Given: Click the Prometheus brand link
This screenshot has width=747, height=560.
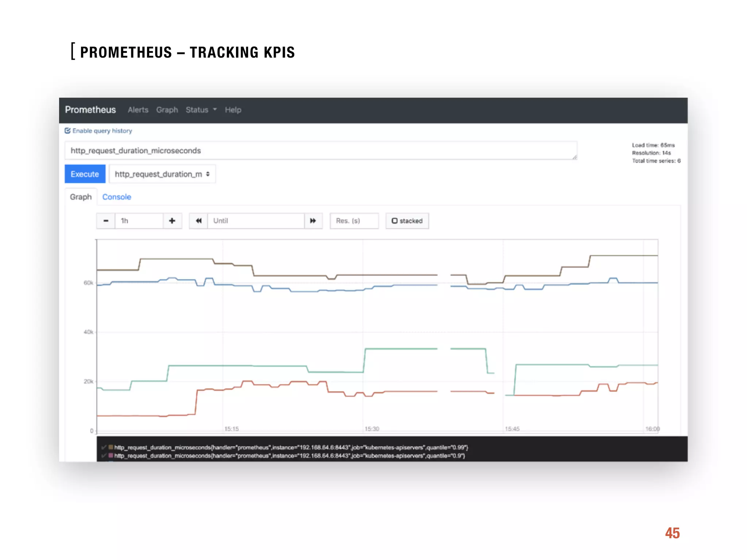Looking at the screenshot, I should [x=90, y=110].
